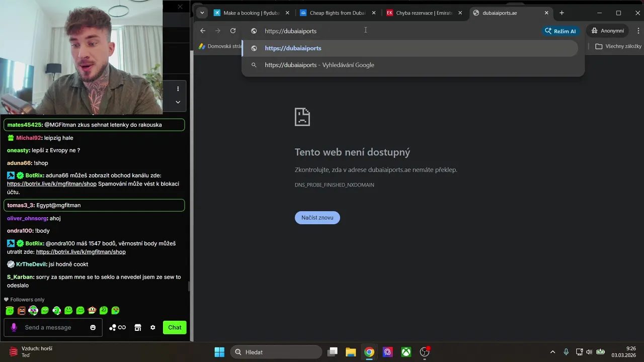Open the Xbox app on taskbar
This screenshot has height=362, width=644.
click(406, 352)
